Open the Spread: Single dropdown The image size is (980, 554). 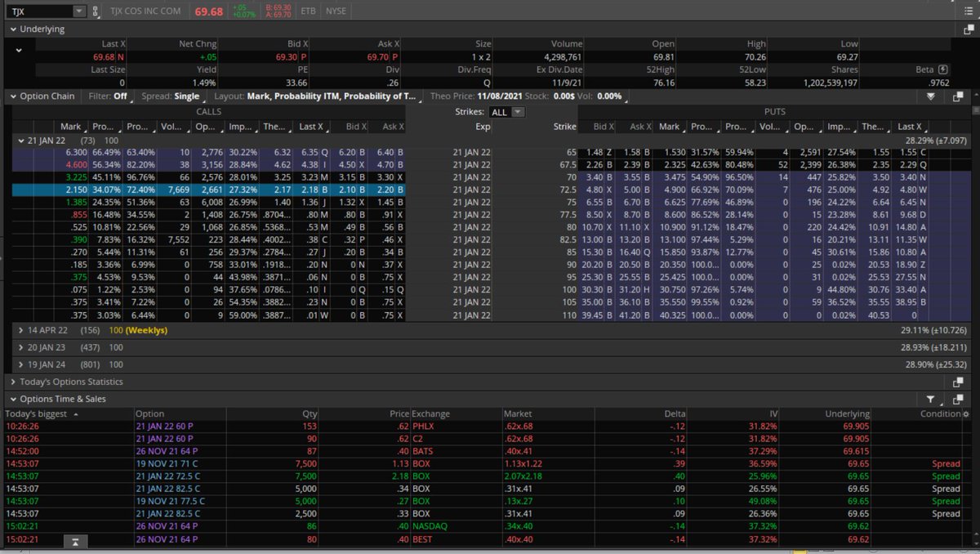tap(174, 96)
